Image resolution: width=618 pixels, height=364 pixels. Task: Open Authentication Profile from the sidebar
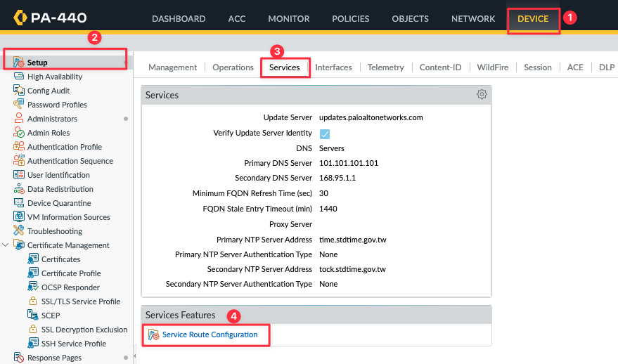click(x=65, y=147)
